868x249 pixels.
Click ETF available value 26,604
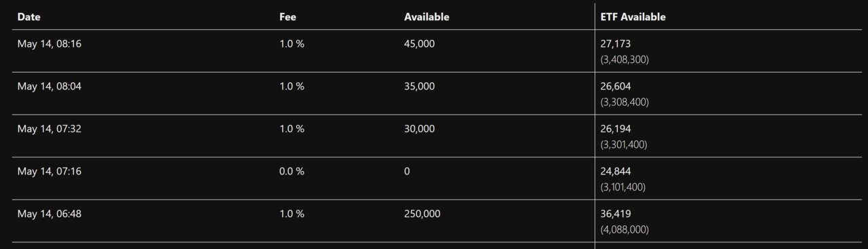tap(616, 86)
